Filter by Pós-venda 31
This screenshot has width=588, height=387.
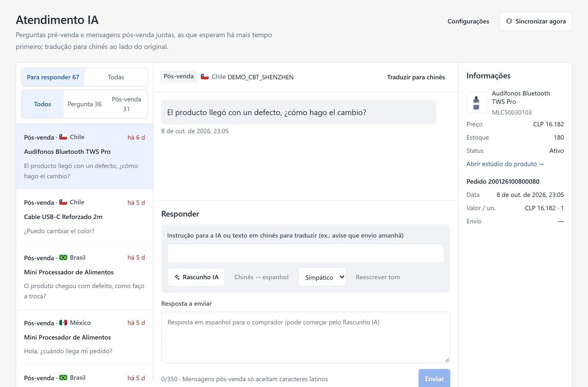coord(126,104)
